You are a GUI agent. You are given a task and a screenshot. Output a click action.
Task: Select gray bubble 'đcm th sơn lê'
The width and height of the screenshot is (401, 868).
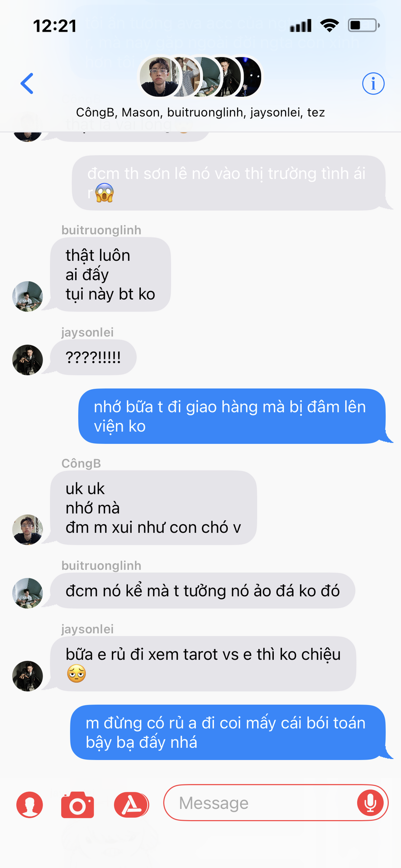[x=229, y=183]
